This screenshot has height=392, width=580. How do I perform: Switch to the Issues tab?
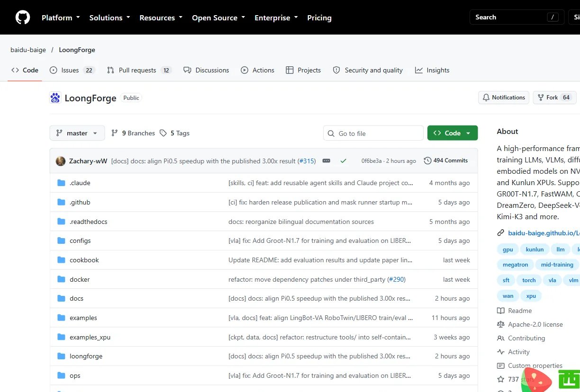[x=72, y=70]
